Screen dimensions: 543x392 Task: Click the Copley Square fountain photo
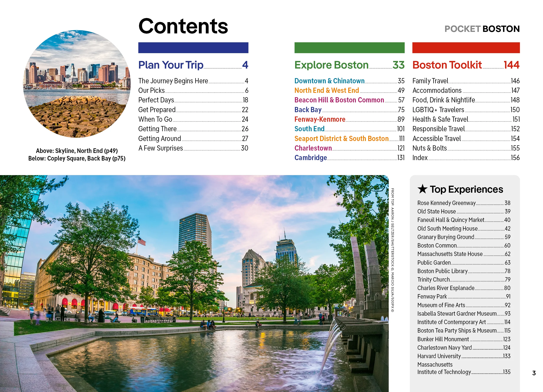[194, 283]
